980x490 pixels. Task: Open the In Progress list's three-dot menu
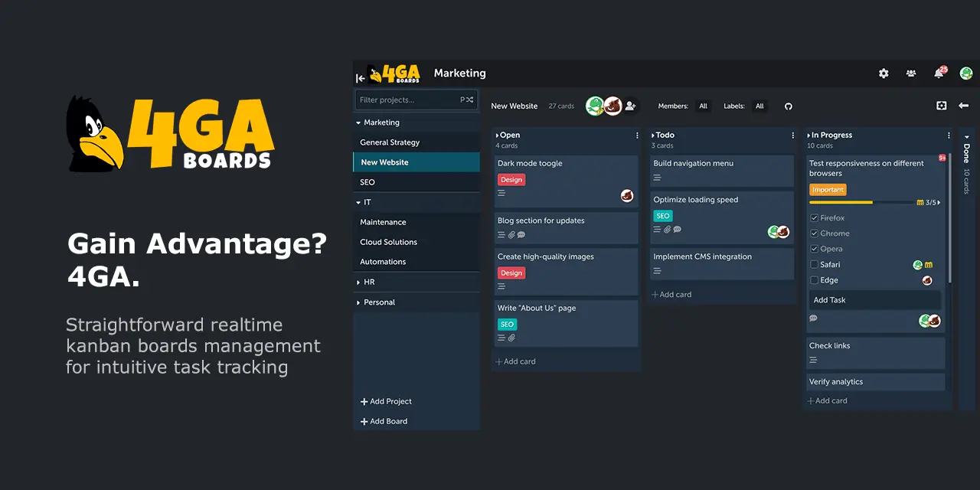tap(949, 136)
